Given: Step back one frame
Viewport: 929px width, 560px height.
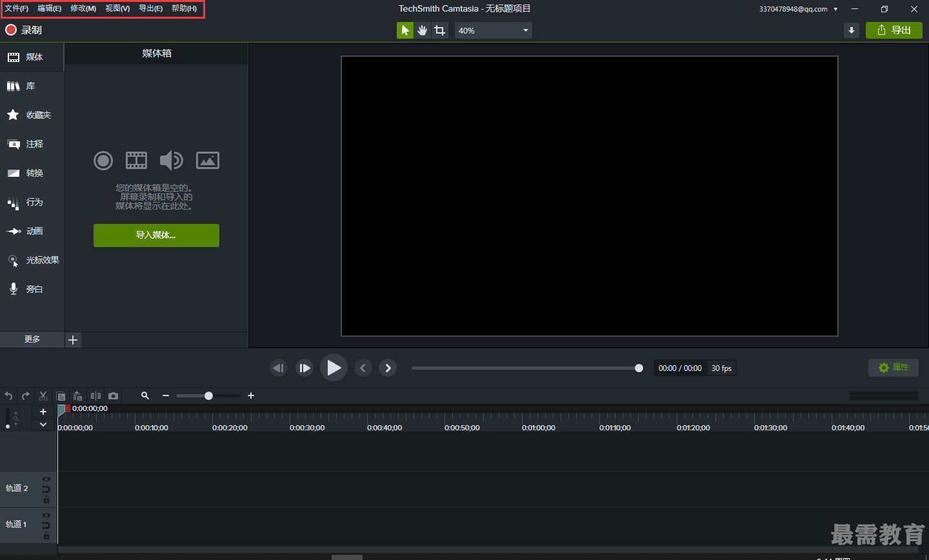Looking at the screenshot, I should 279,368.
